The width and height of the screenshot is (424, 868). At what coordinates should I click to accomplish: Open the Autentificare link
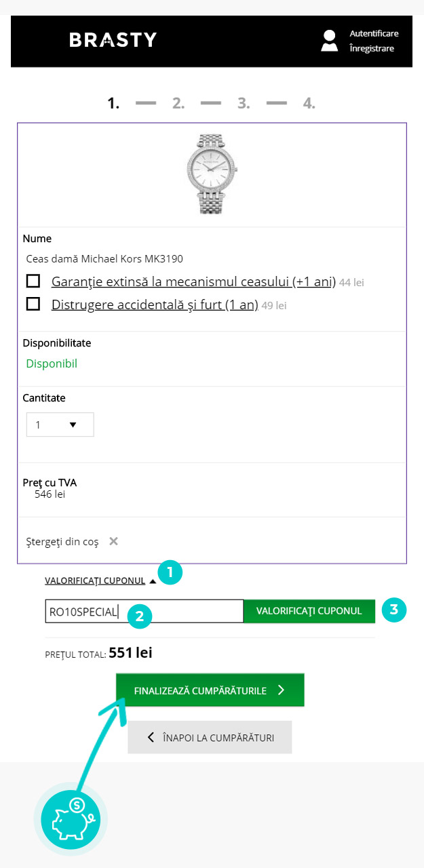click(x=374, y=33)
